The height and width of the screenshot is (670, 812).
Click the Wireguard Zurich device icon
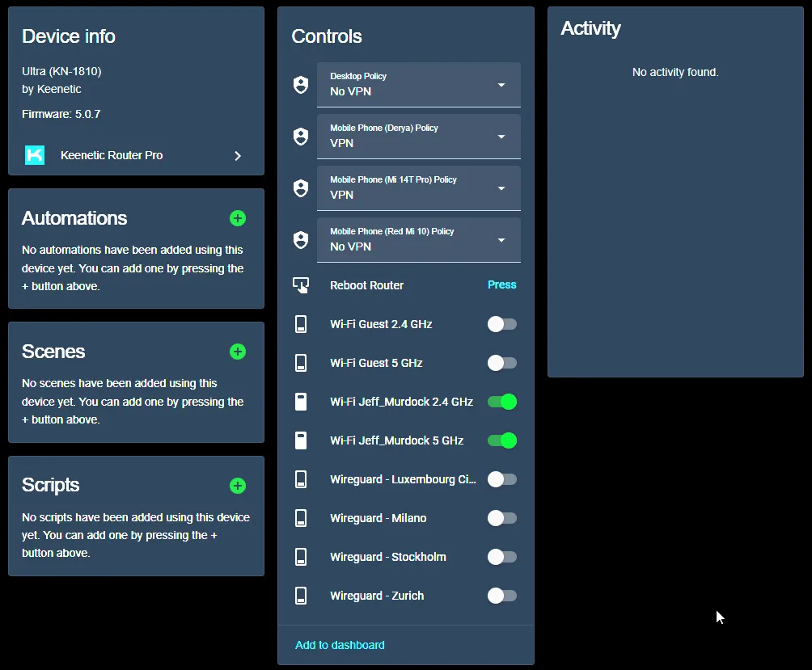coord(301,596)
